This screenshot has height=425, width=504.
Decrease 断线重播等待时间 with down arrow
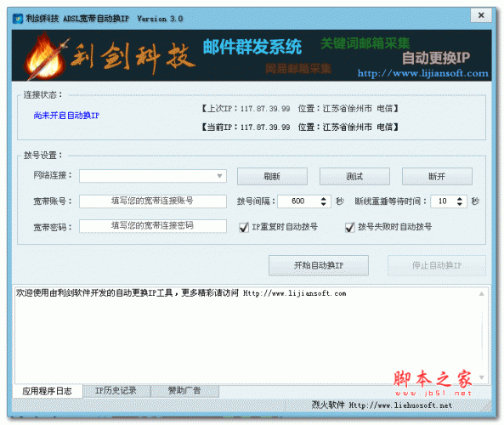460,204
